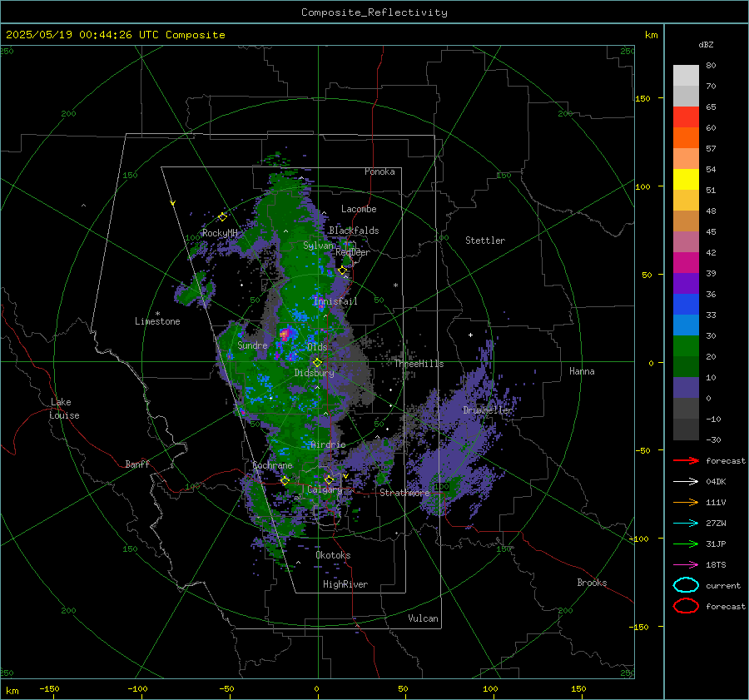Click the Limestone label
Image resolution: width=749 pixels, height=700 pixels.
(157, 321)
